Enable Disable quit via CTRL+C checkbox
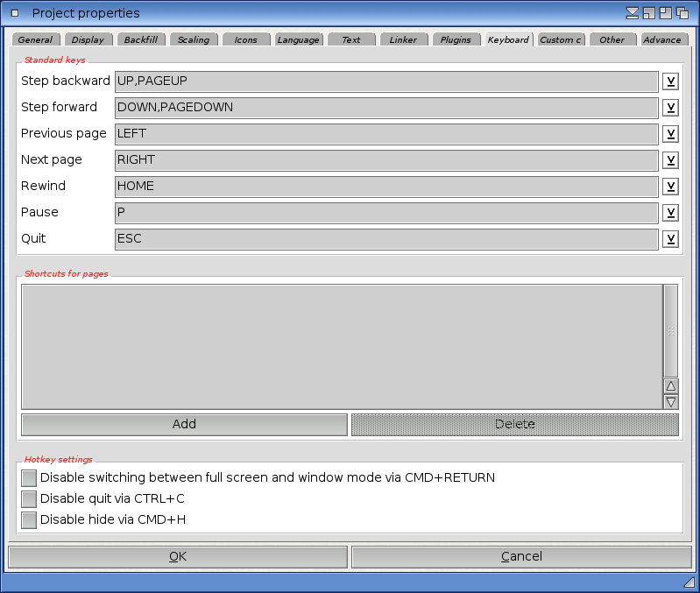The height and width of the screenshot is (593, 700). [x=29, y=498]
